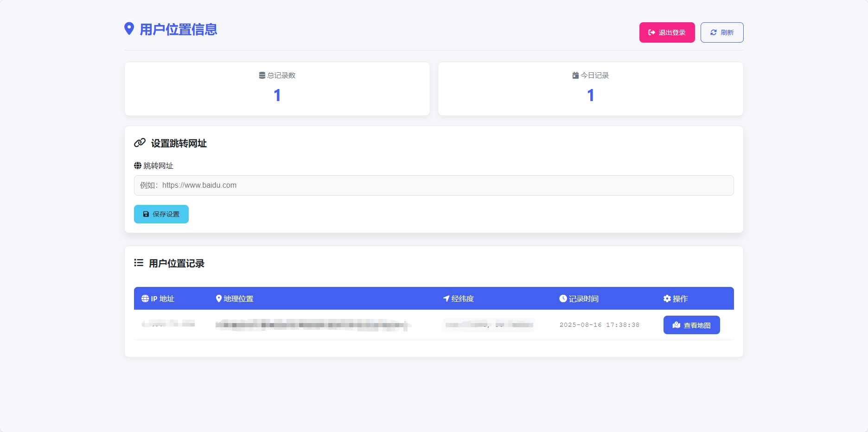Screen dimensions: 868x432
Task: Focus the 跳转网址 URL input field
Action: pyautogui.click(x=434, y=185)
